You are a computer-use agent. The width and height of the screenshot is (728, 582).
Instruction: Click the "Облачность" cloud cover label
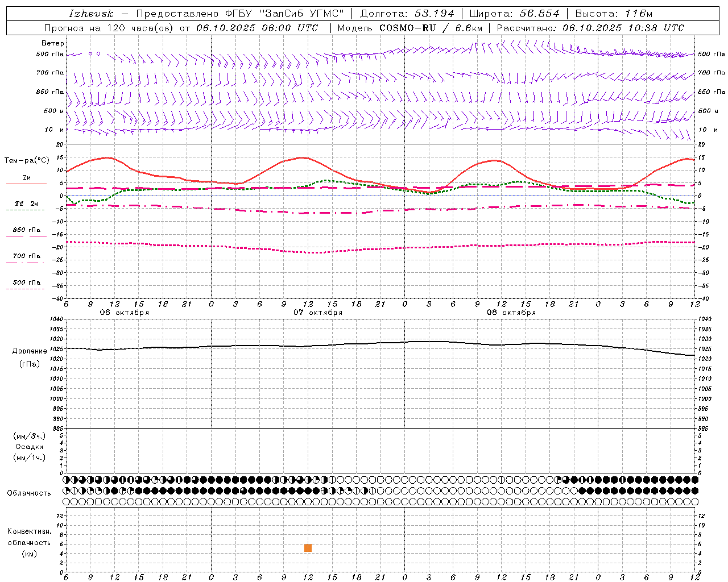pyautogui.click(x=29, y=493)
